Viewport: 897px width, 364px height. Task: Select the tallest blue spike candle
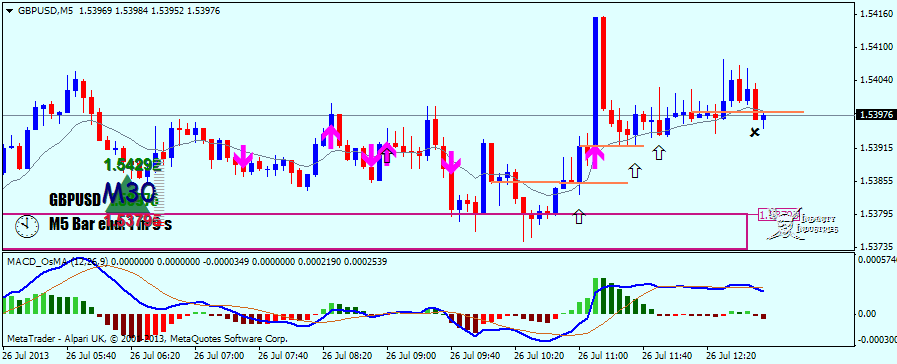(x=596, y=81)
